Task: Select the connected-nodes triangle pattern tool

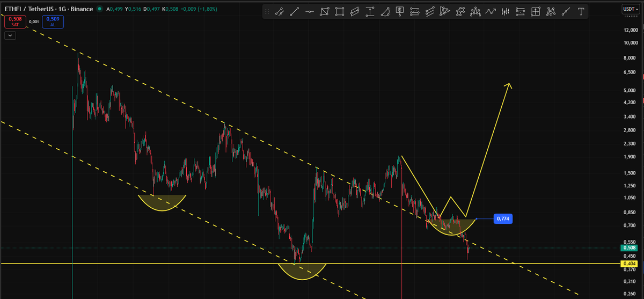Action: (460, 11)
